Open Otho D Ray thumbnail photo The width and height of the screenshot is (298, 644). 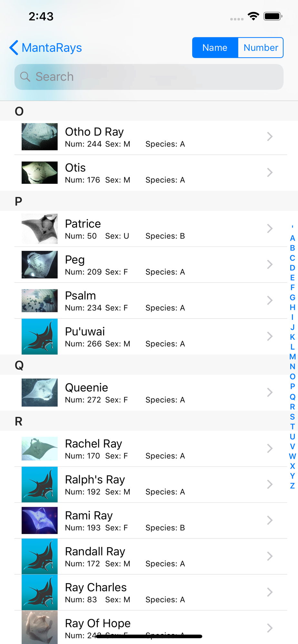coord(40,137)
